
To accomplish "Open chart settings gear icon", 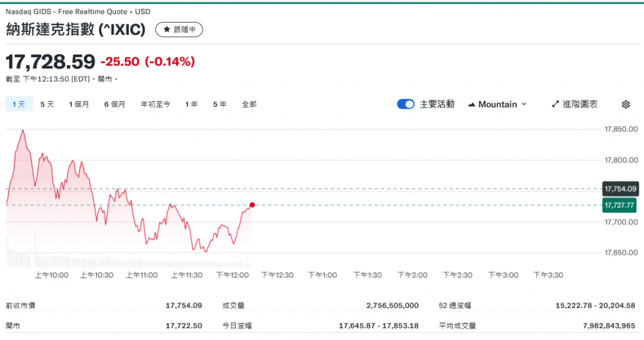I will (625, 104).
